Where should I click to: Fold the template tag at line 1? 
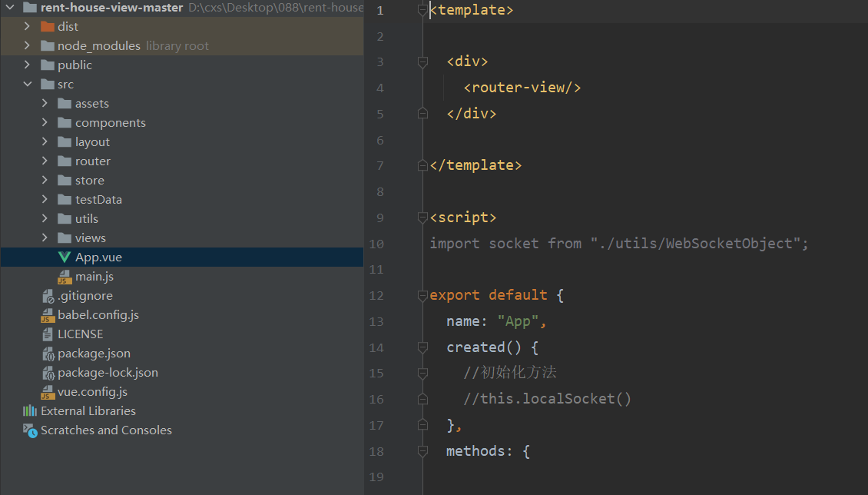point(422,10)
